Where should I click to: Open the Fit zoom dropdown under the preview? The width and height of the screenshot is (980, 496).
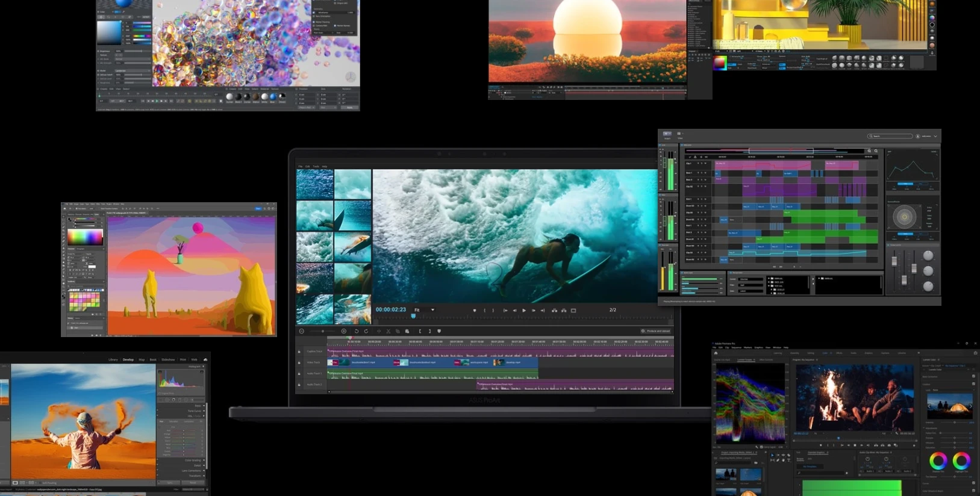pos(424,310)
